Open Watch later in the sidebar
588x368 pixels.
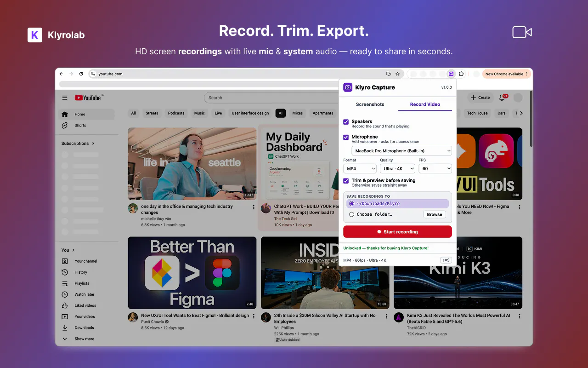(x=85, y=294)
